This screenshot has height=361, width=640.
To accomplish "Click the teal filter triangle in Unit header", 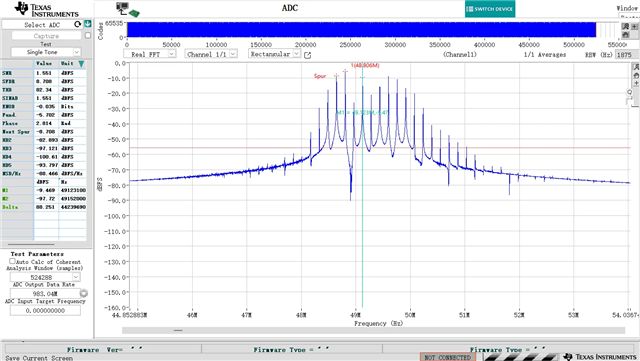I will pos(81,64).
